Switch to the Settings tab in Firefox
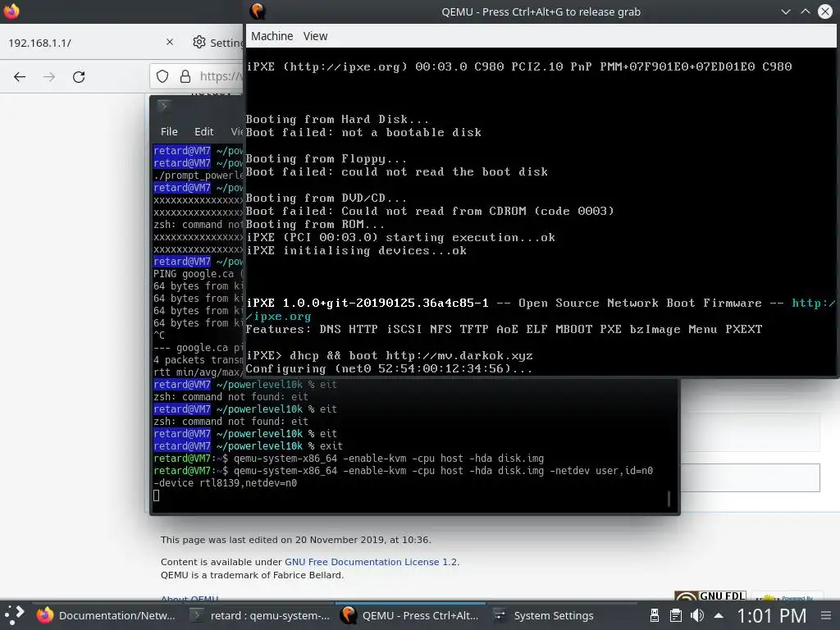840x630 pixels. (x=217, y=43)
